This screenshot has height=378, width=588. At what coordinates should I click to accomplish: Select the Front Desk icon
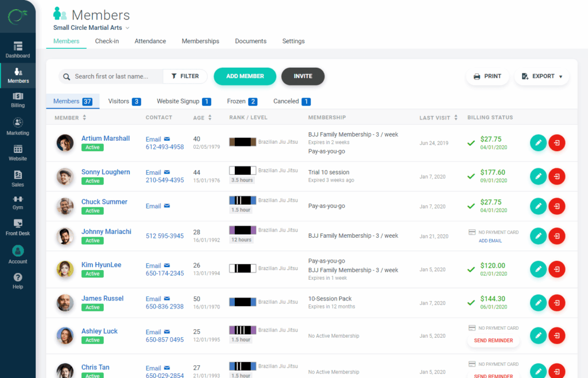tap(18, 227)
